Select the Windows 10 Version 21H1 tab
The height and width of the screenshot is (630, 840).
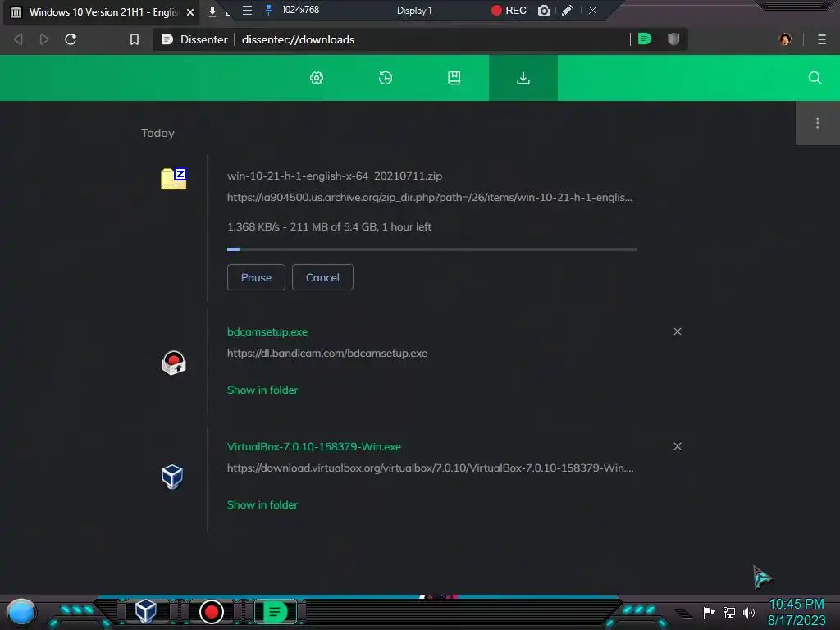tap(101, 11)
